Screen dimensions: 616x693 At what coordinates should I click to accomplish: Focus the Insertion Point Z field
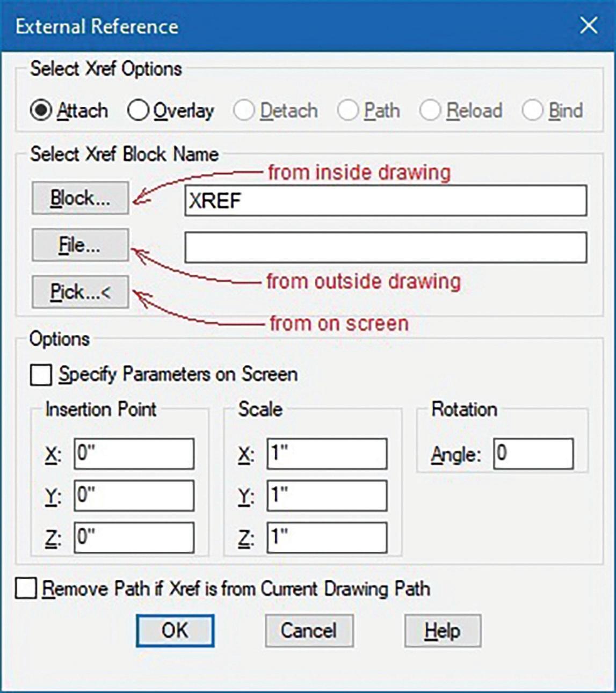pyautogui.click(x=134, y=537)
